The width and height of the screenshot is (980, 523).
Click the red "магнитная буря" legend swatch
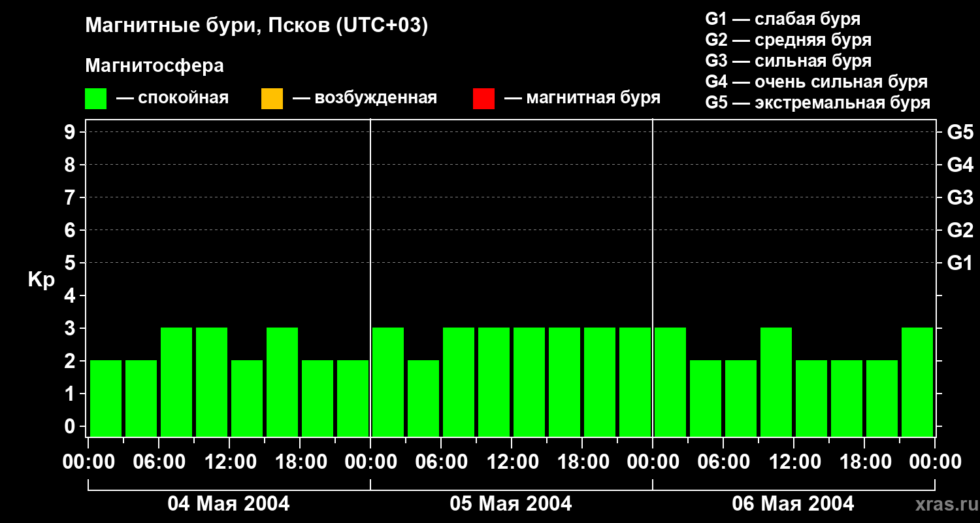(x=483, y=99)
